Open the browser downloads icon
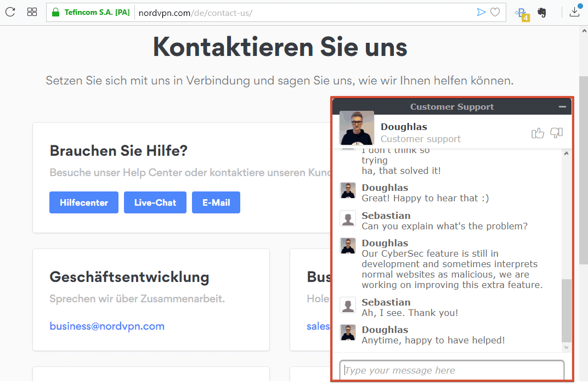The width and height of the screenshot is (588, 384). [x=574, y=12]
